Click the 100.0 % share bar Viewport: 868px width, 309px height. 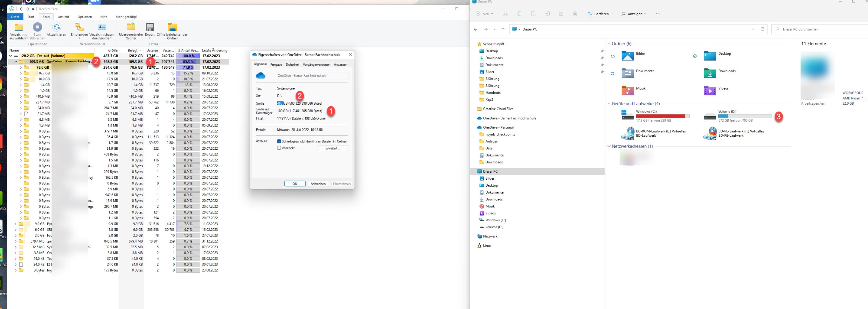click(188, 56)
